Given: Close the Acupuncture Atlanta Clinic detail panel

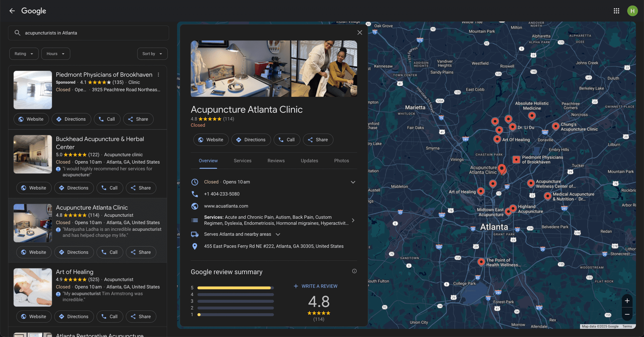Looking at the screenshot, I should 360,33.
